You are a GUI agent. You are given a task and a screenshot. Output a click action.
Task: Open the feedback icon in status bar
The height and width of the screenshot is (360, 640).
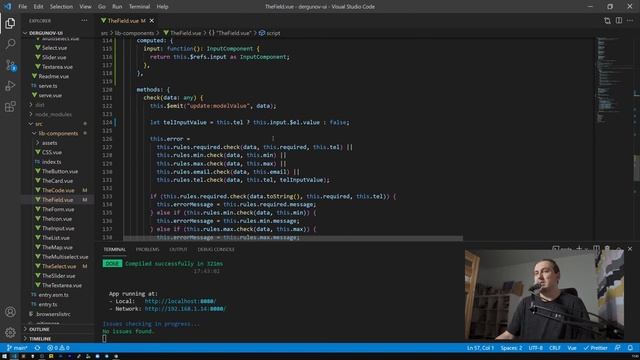pyautogui.click(x=618, y=348)
